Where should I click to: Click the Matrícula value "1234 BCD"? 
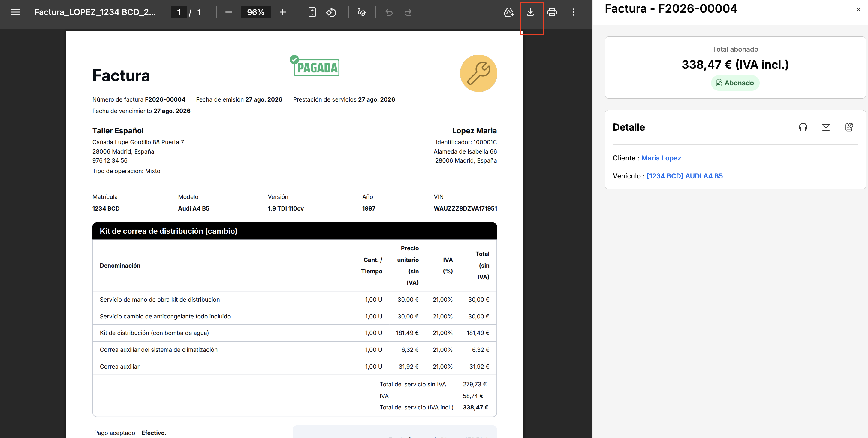pyautogui.click(x=106, y=208)
